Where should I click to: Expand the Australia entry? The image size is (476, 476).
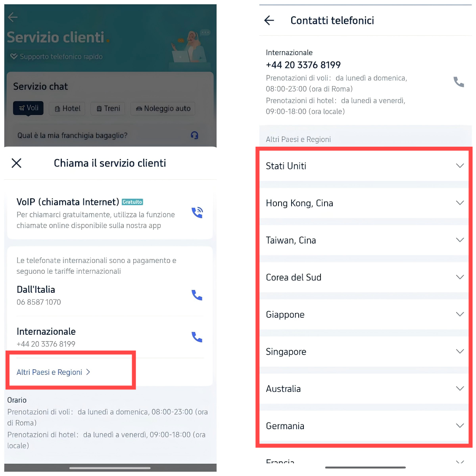pos(364,389)
